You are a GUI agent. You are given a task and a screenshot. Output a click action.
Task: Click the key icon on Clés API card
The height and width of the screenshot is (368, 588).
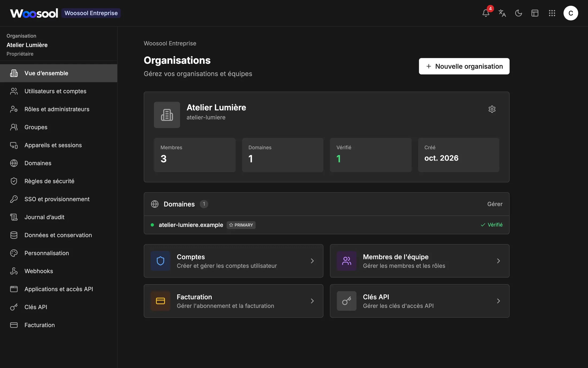(x=346, y=301)
